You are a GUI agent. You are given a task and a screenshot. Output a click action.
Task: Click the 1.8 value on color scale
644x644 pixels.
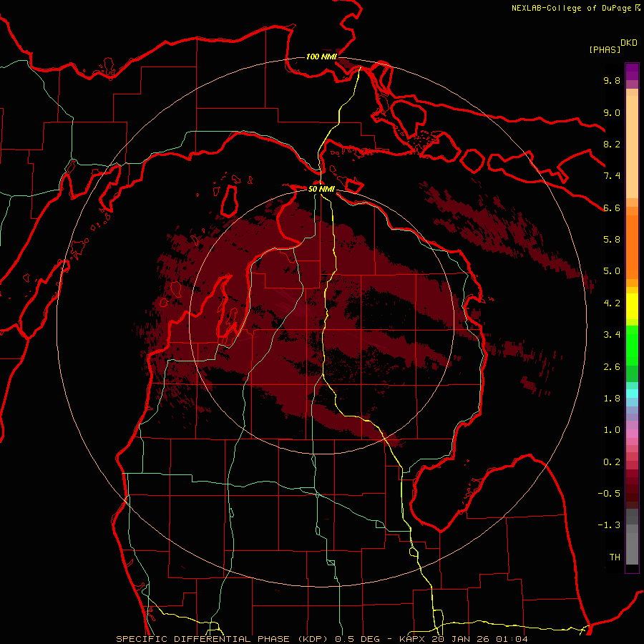point(612,399)
